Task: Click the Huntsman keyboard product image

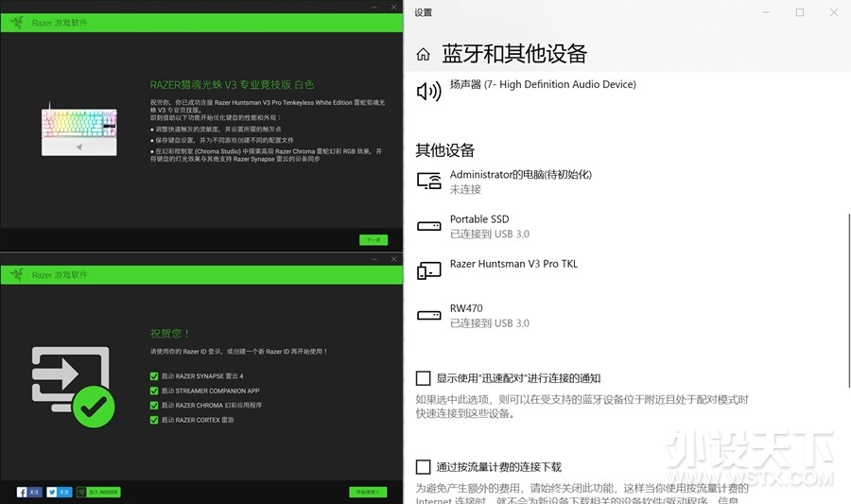Action: click(x=79, y=131)
